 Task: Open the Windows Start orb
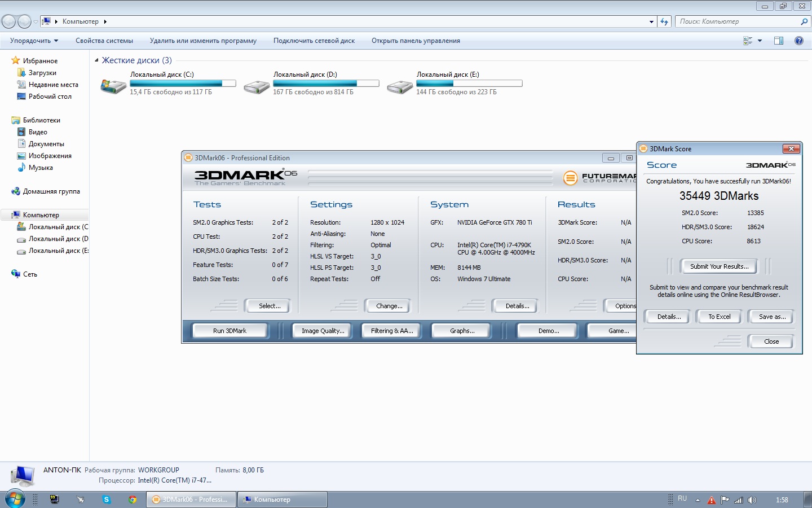point(15,499)
